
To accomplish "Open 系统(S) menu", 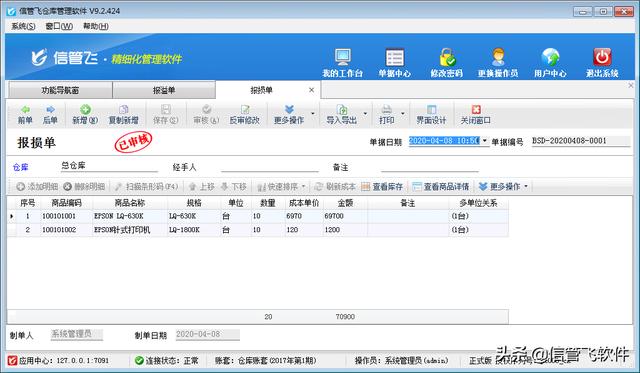I will coord(23,26).
